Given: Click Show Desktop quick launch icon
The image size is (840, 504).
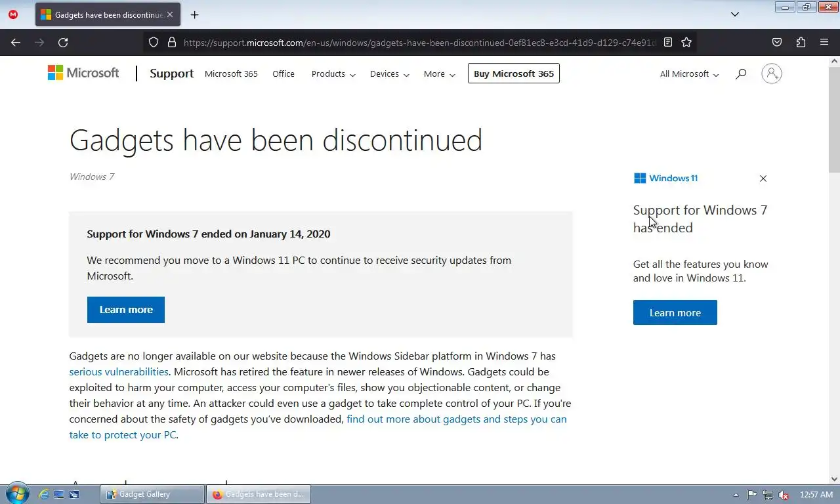Looking at the screenshot, I should (59, 494).
